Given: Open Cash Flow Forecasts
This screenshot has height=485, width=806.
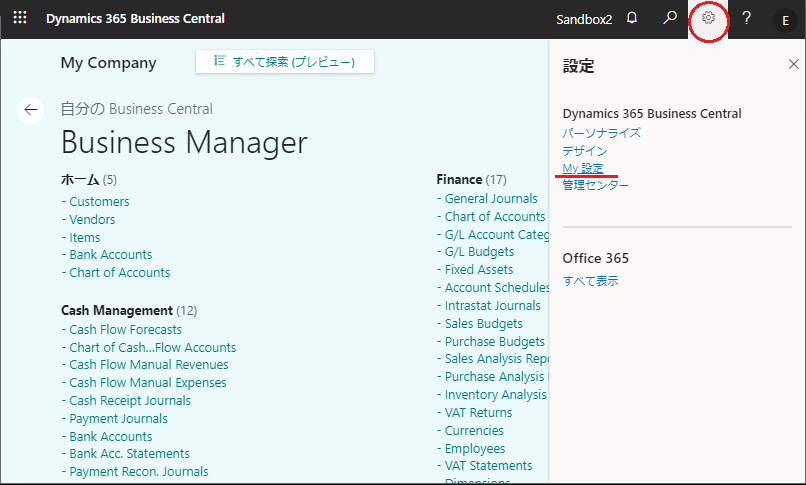Looking at the screenshot, I should coord(125,329).
